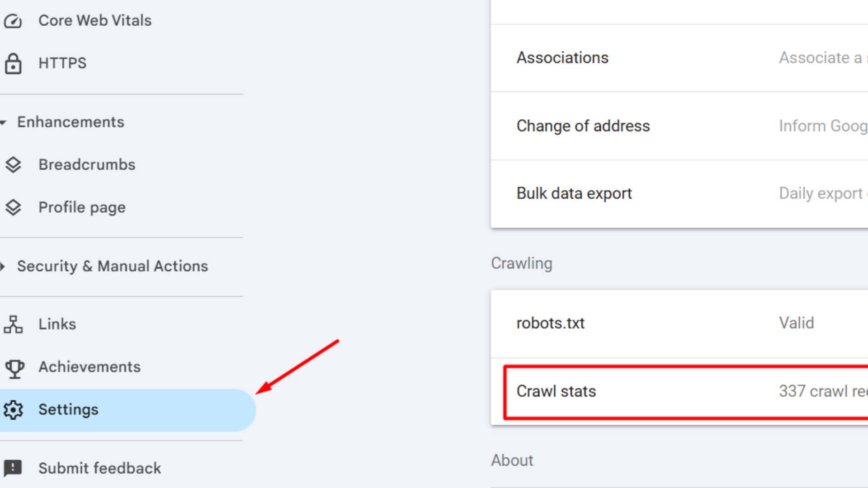Open the About section
This screenshot has width=868, height=488.
(512, 460)
